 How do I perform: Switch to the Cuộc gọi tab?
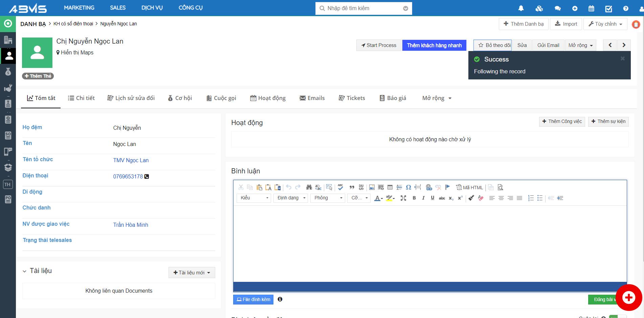(221, 98)
